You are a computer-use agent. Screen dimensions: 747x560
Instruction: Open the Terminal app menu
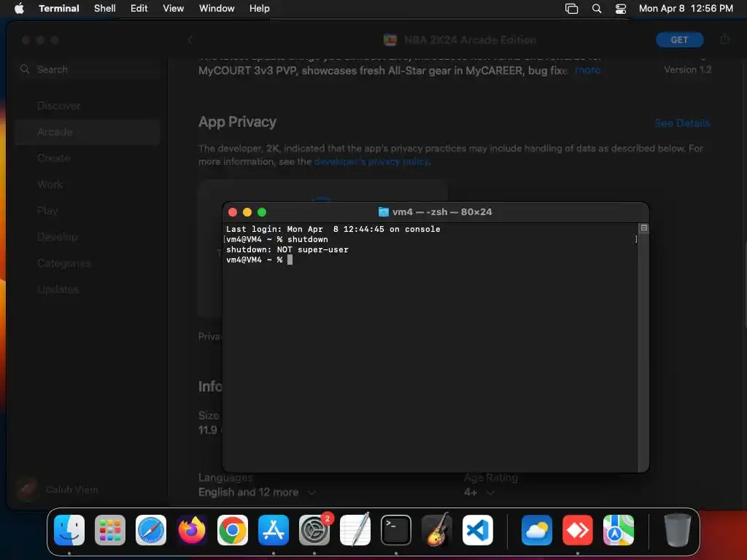point(58,8)
